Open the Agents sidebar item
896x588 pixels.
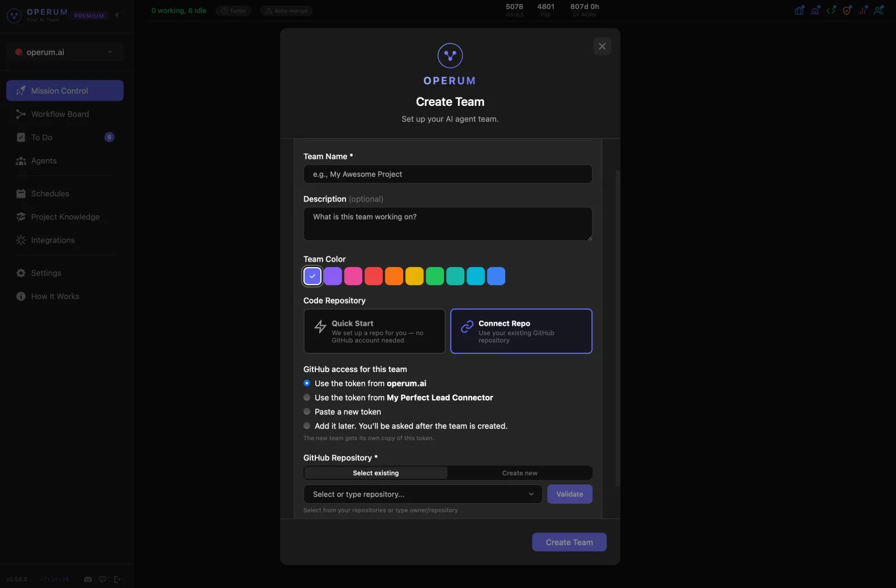pos(65,161)
